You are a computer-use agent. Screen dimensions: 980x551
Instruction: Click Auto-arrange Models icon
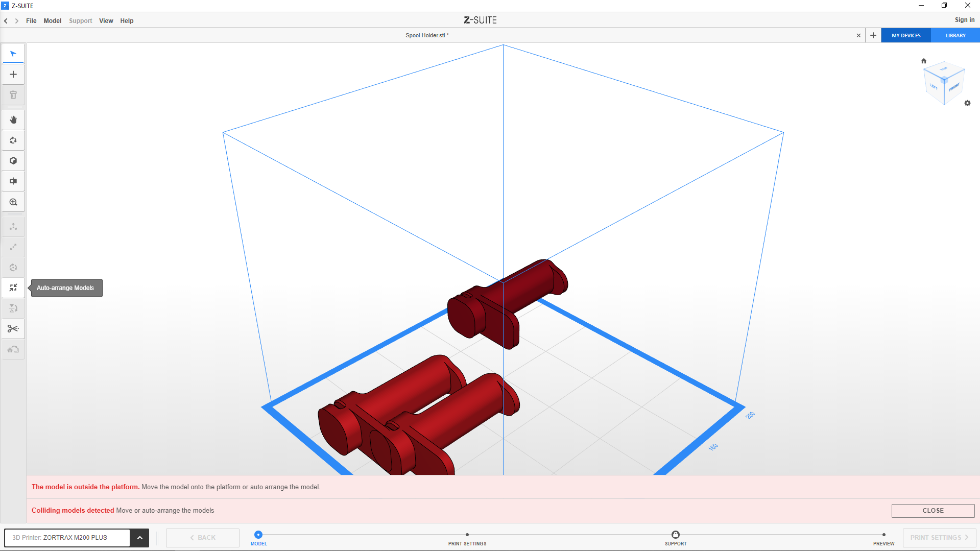13,288
